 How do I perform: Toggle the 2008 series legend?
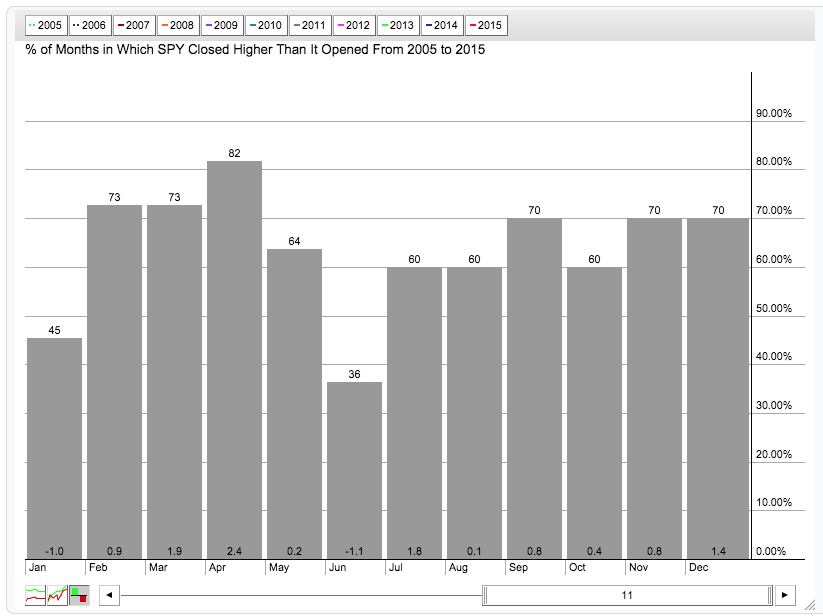pos(178,25)
